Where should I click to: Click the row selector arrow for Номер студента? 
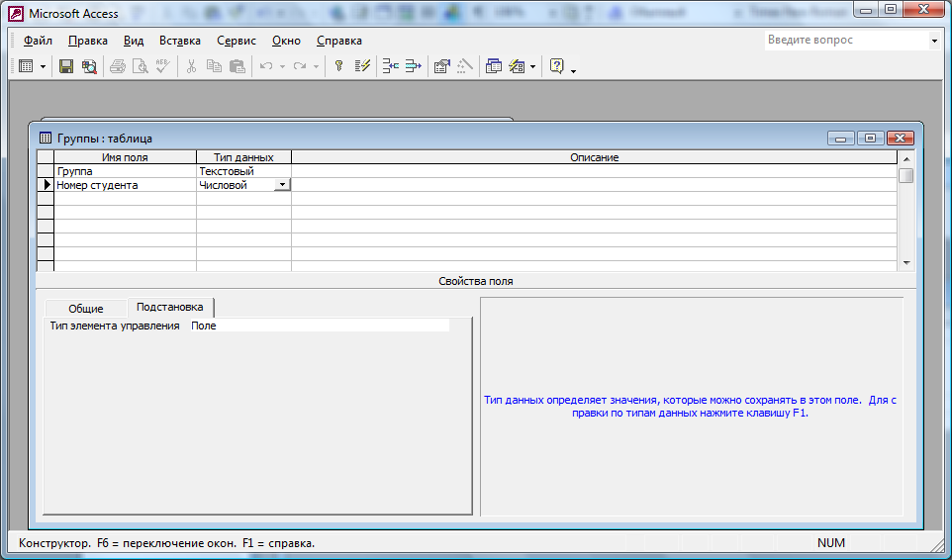46,185
